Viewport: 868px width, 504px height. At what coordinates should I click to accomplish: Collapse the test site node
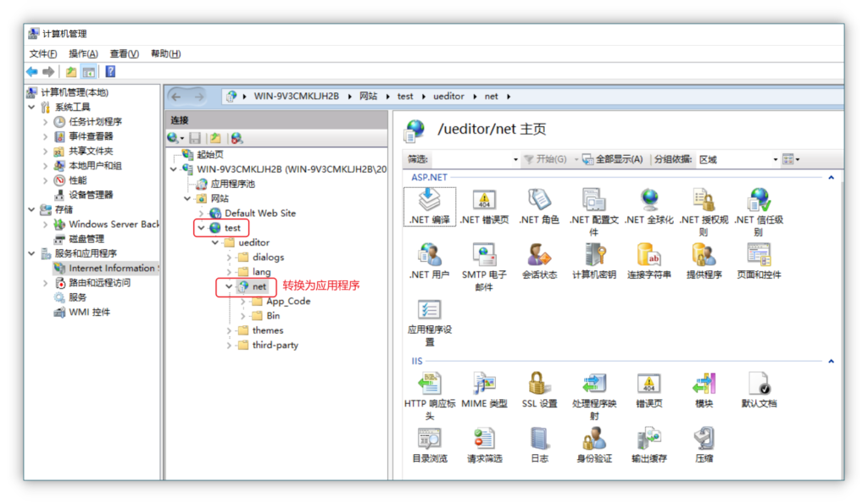[x=201, y=228]
